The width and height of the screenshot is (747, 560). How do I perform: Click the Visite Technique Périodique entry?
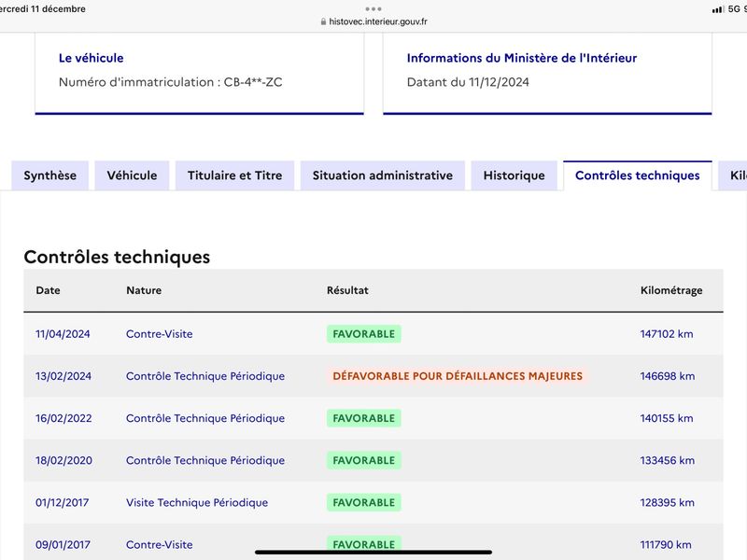click(197, 502)
